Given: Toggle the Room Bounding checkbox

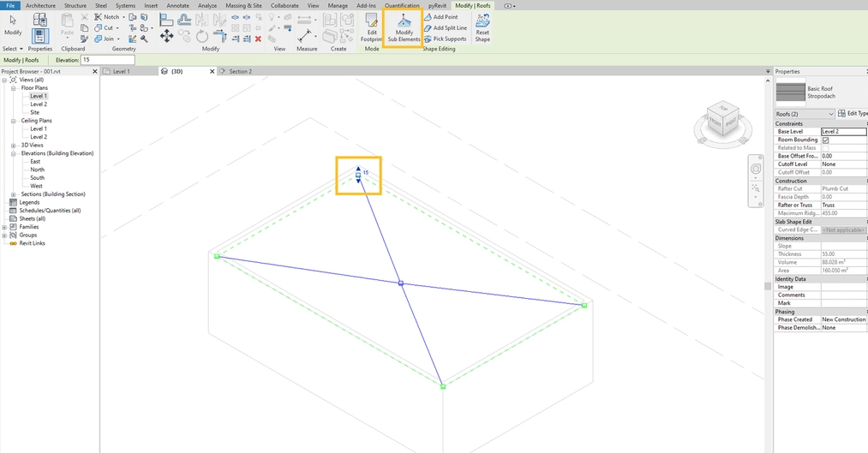Looking at the screenshot, I should point(826,140).
